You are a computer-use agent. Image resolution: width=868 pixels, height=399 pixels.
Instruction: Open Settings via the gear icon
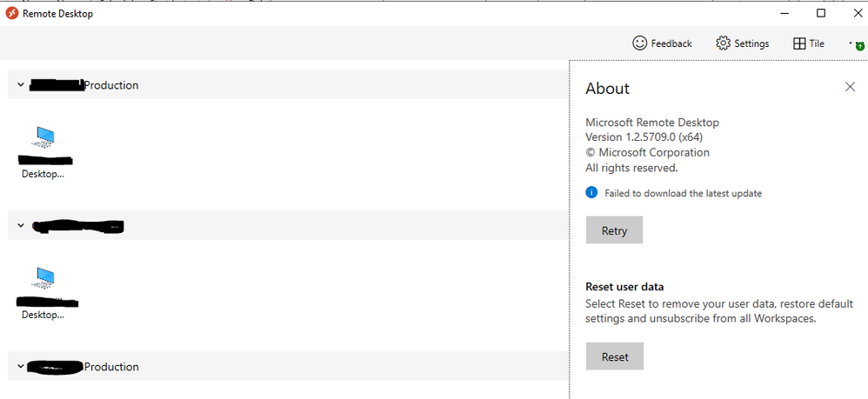tap(723, 43)
